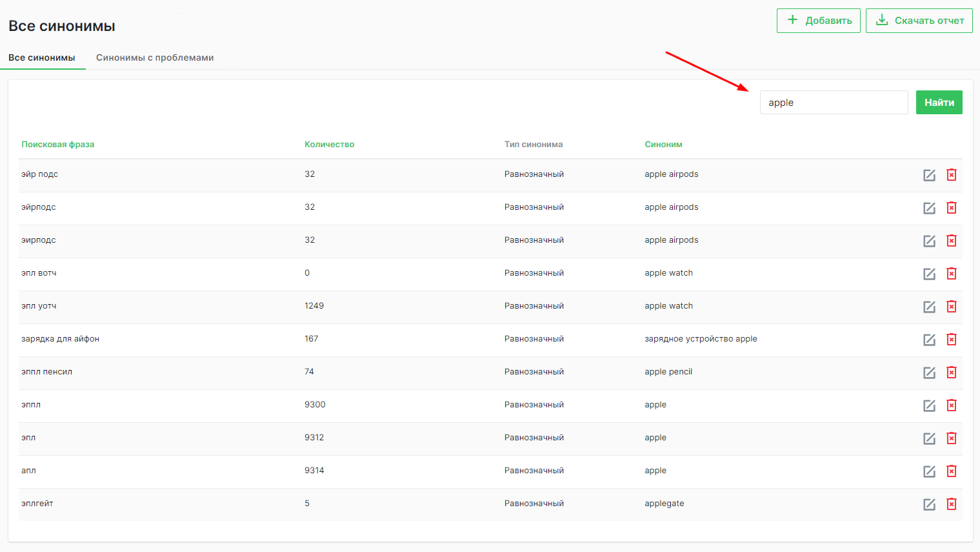Sort by 'Количество' column header

tap(329, 145)
